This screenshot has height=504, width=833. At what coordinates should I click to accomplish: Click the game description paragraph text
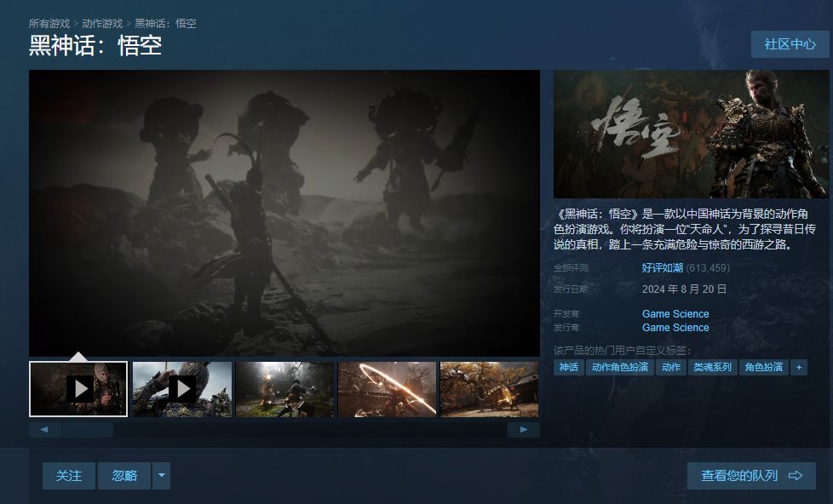685,229
